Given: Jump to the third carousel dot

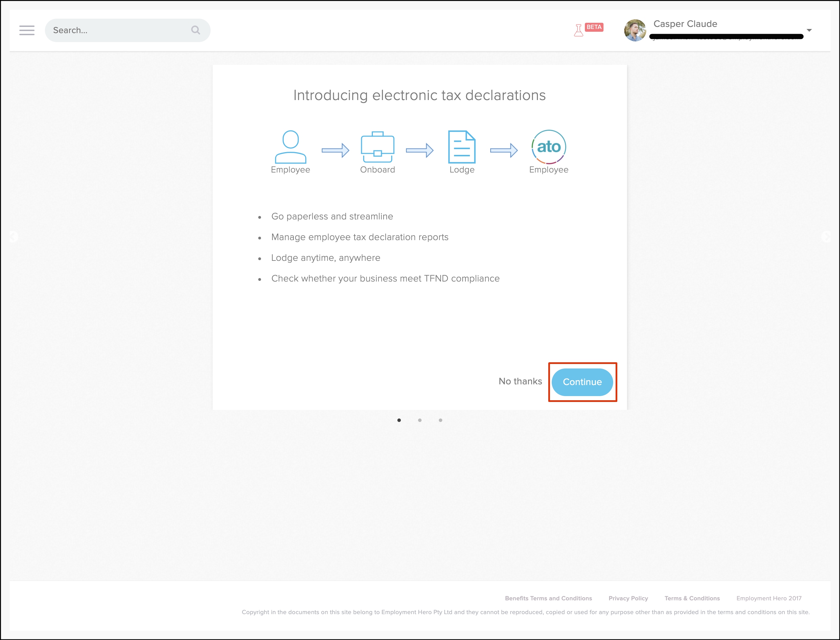Looking at the screenshot, I should click(440, 420).
